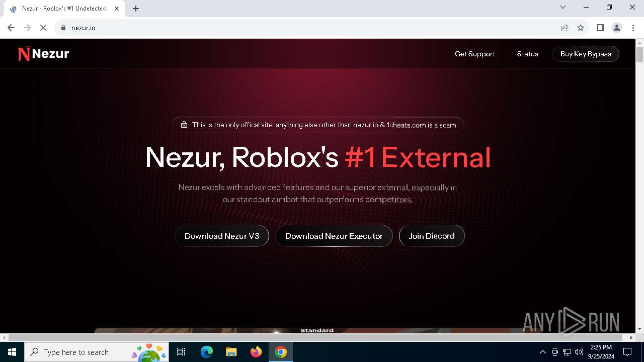This screenshot has height=362, width=644.
Task: Open the Chrome three-dot menu
Action: (633, 28)
